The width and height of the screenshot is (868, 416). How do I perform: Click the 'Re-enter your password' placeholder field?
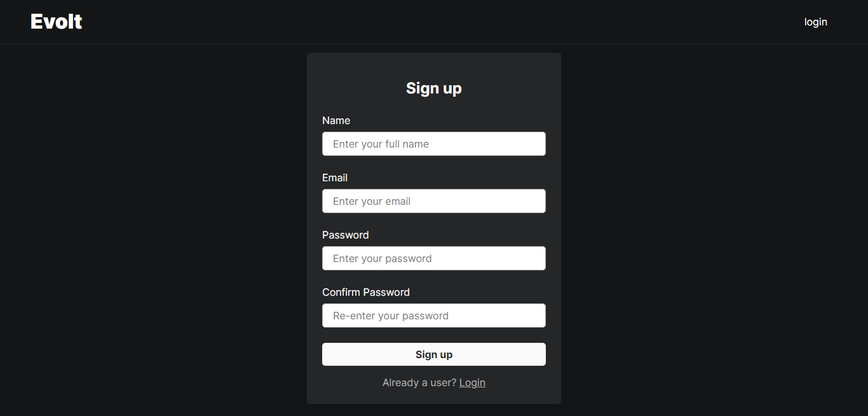434,315
